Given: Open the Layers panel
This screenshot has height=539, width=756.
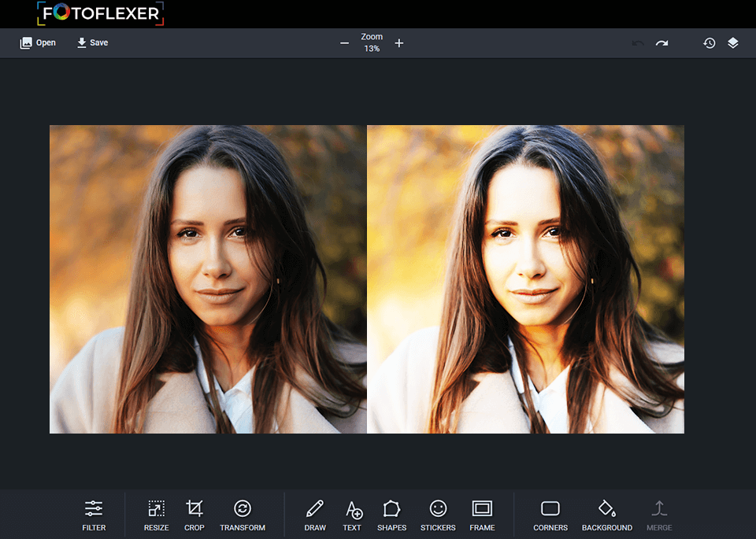Looking at the screenshot, I should (733, 42).
